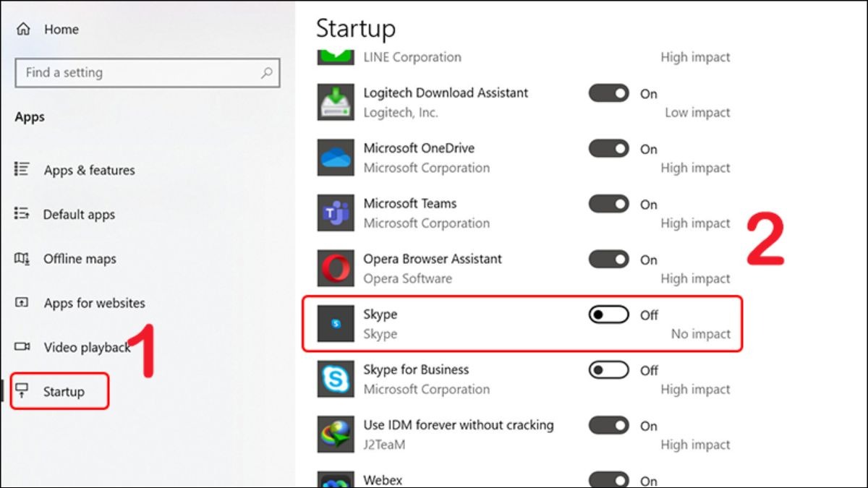Screen dimensions: 868x488
Task: Click the Startup page heading
Action: pos(356,30)
